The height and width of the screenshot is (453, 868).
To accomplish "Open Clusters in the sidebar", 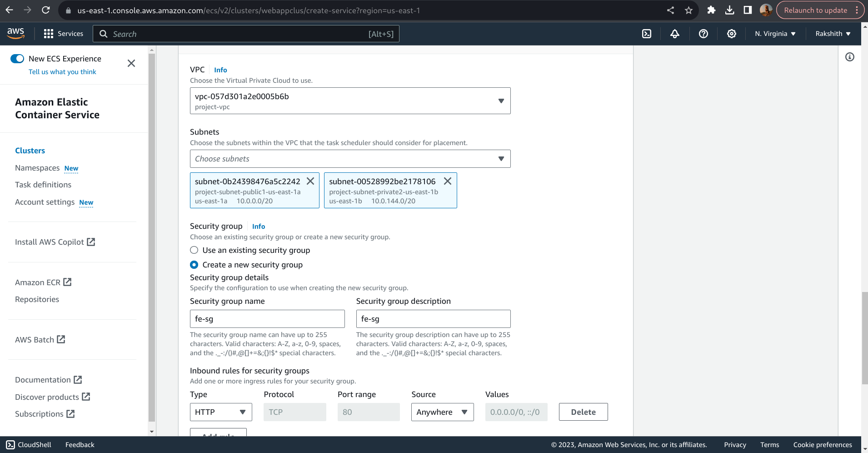I will pos(30,151).
